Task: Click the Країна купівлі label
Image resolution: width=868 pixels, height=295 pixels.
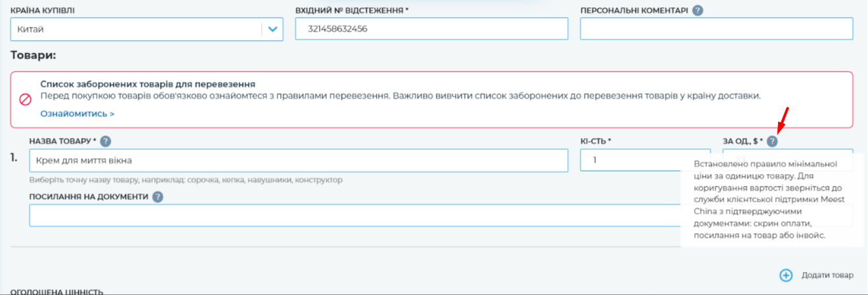Action: [42, 11]
